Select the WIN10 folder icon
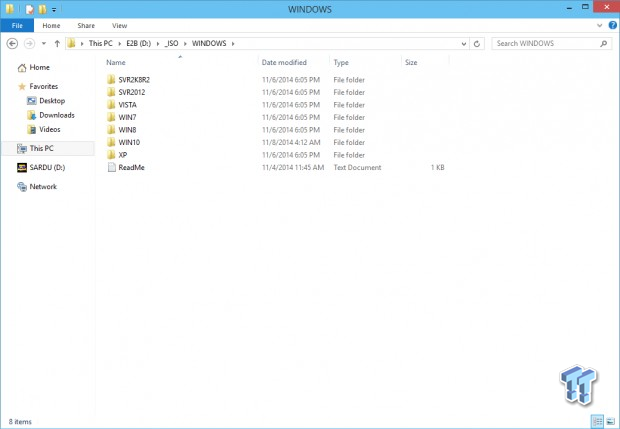Image resolution: width=620 pixels, height=429 pixels. (x=111, y=142)
